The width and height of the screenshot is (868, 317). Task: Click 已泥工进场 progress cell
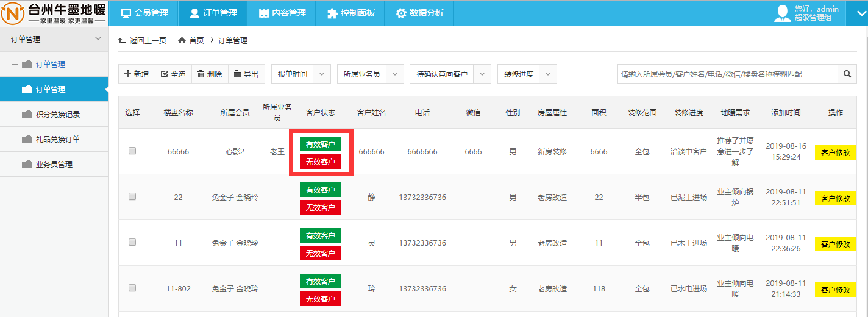[689, 197]
